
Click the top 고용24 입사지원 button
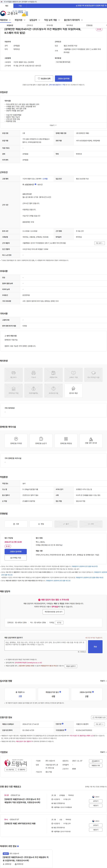click(63, 79)
